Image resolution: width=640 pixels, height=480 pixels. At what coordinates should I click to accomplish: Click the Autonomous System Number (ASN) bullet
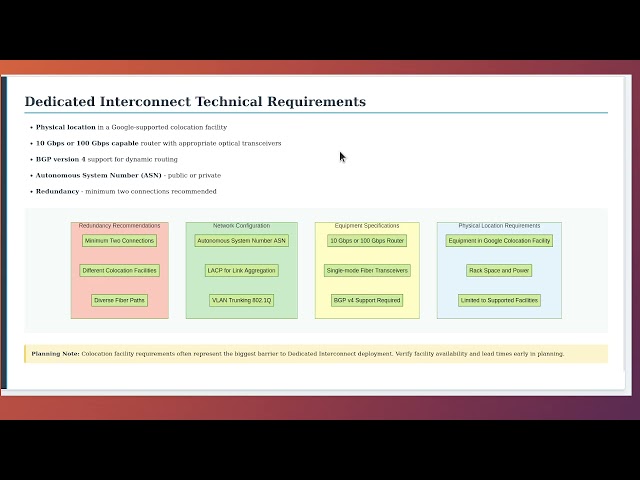128,175
